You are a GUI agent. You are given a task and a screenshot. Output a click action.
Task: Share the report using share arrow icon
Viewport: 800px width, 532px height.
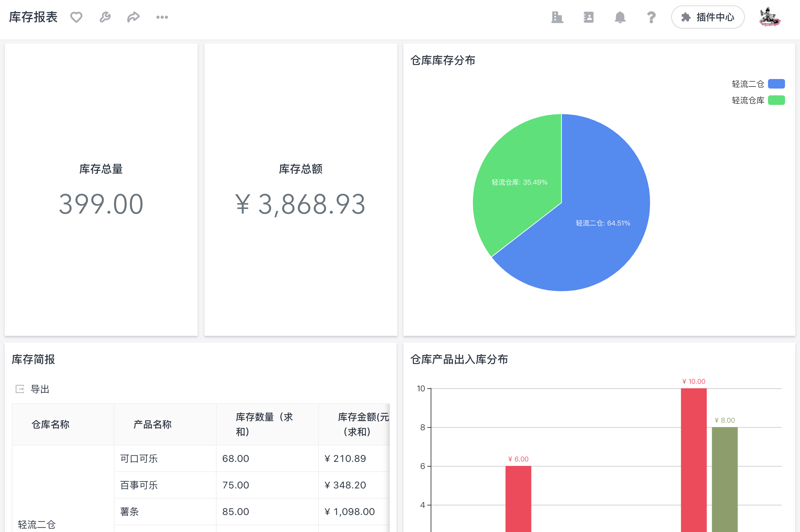[x=134, y=17]
